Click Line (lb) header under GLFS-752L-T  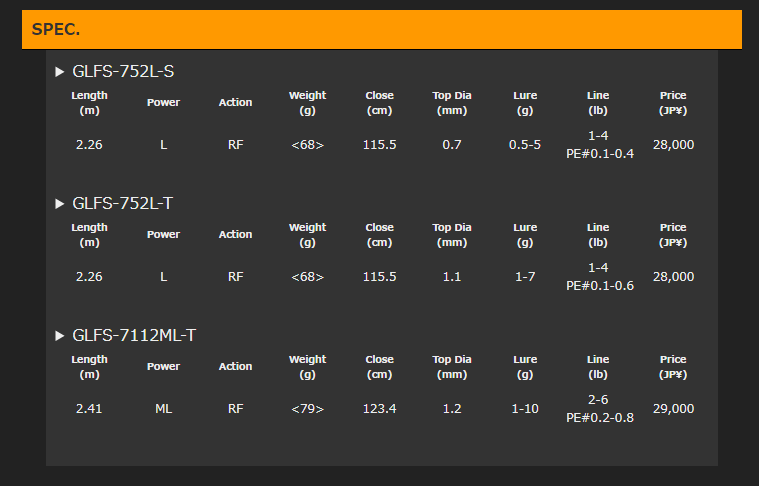click(x=598, y=235)
